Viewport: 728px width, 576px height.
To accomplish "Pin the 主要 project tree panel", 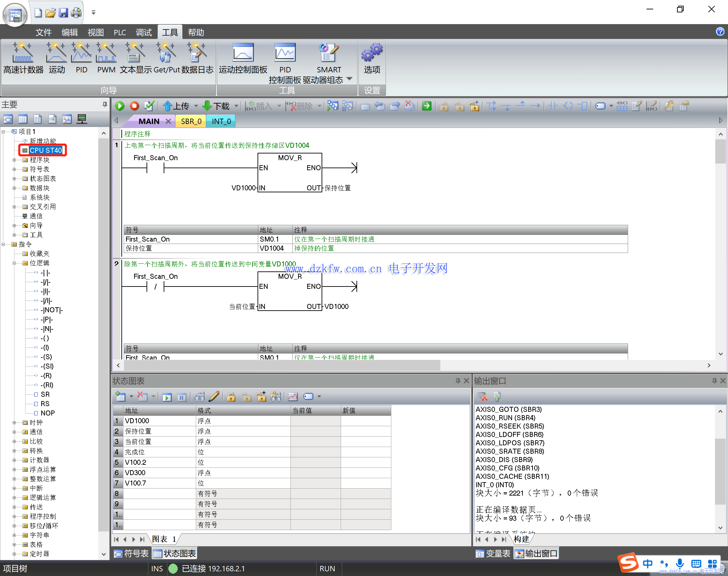I will 105,105.
